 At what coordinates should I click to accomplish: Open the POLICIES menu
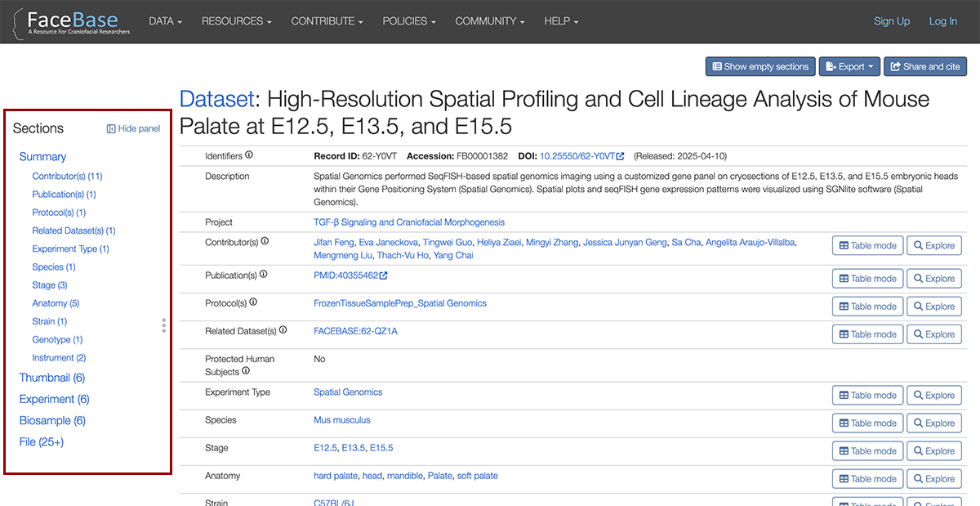tap(408, 21)
